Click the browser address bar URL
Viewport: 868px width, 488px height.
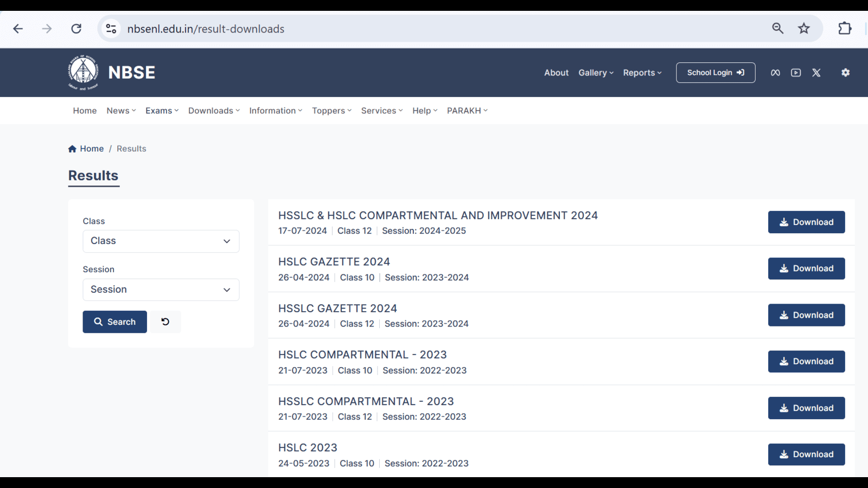(x=206, y=29)
